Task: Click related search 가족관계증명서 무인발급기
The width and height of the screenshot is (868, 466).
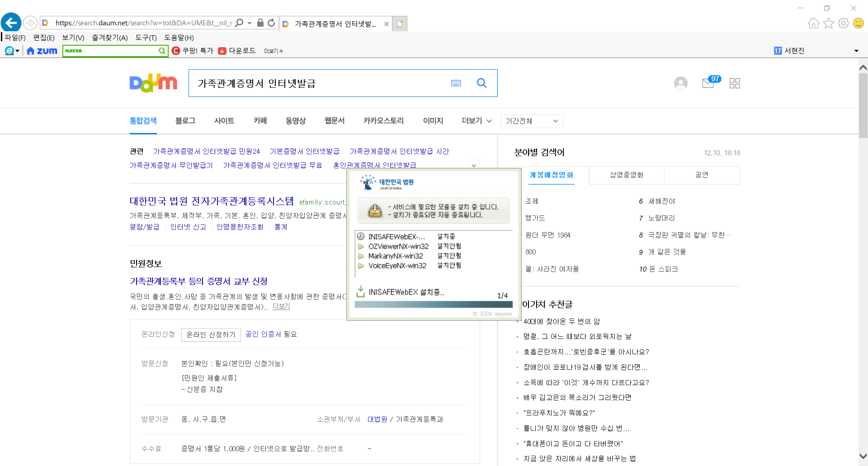Action: 171,165
